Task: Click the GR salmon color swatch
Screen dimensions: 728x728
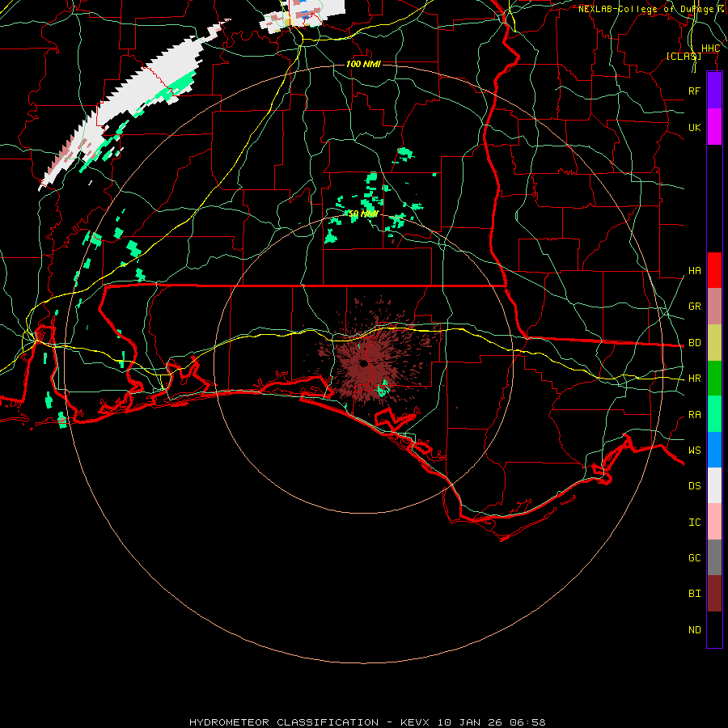Action: point(714,307)
